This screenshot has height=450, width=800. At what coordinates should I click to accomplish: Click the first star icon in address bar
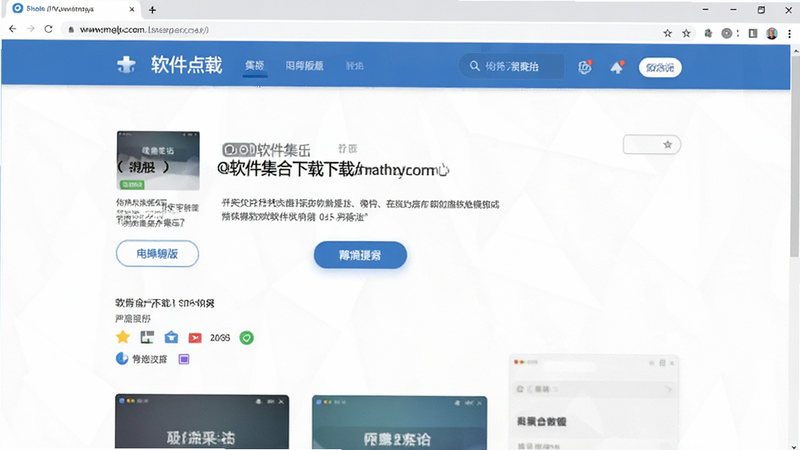pyautogui.click(x=667, y=33)
